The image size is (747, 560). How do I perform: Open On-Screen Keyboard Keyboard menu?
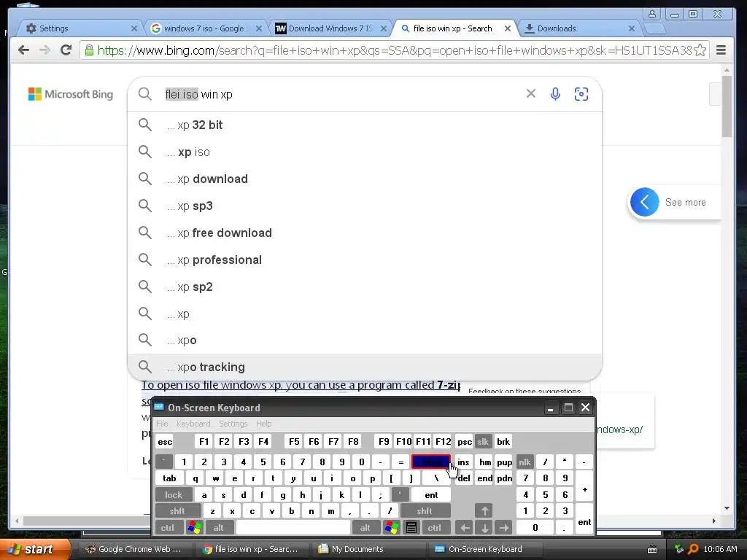pyautogui.click(x=193, y=424)
